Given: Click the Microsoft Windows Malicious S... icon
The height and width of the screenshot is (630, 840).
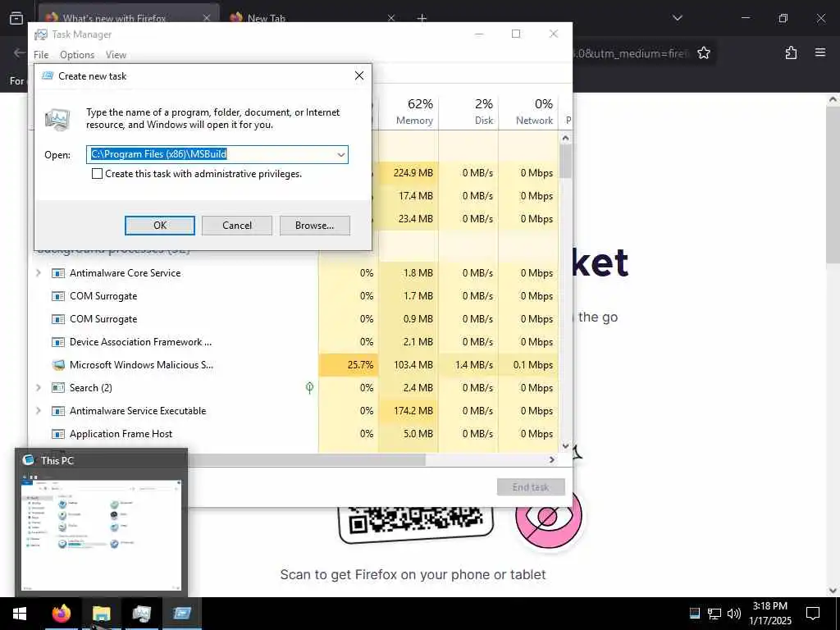Looking at the screenshot, I should click(x=58, y=365).
